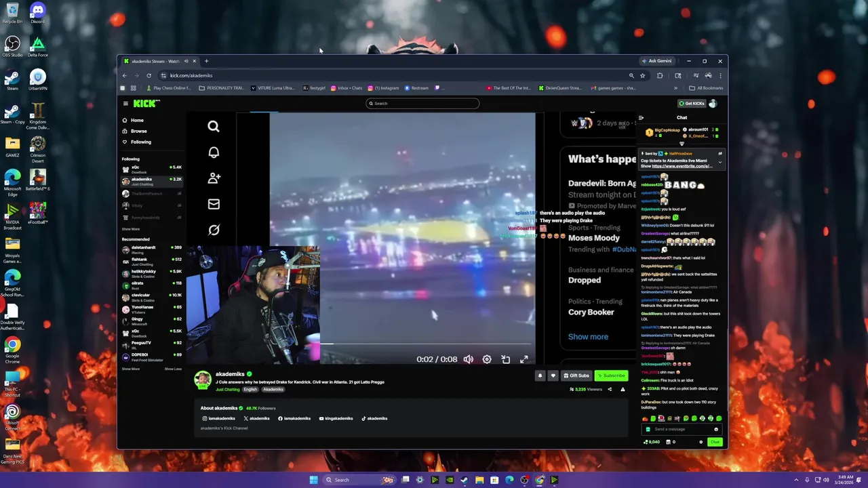This screenshot has width=868, height=488.
Task: Click the green Subscribe button
Action: 611,375
